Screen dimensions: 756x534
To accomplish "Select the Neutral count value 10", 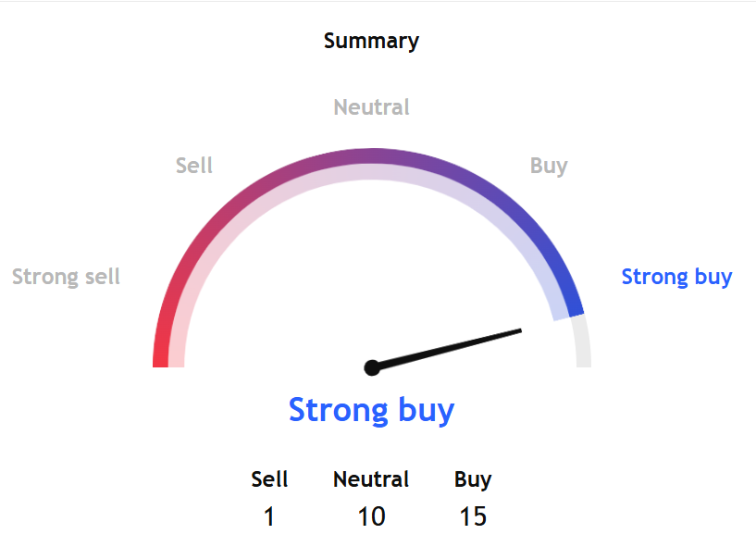I will [371, 515].
